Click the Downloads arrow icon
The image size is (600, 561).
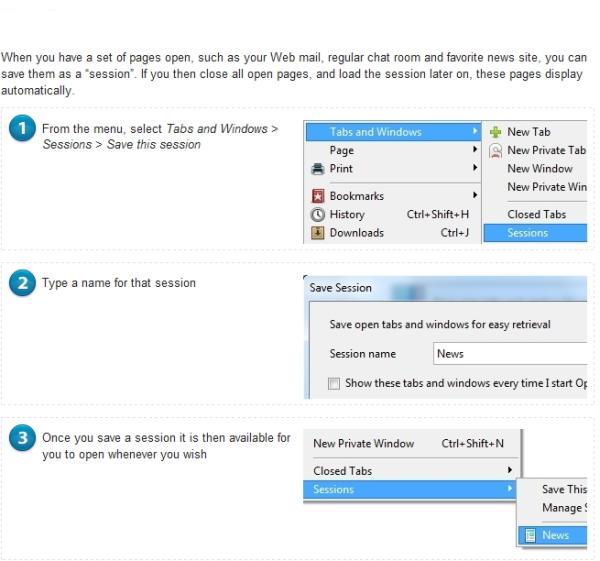[316, 233]
